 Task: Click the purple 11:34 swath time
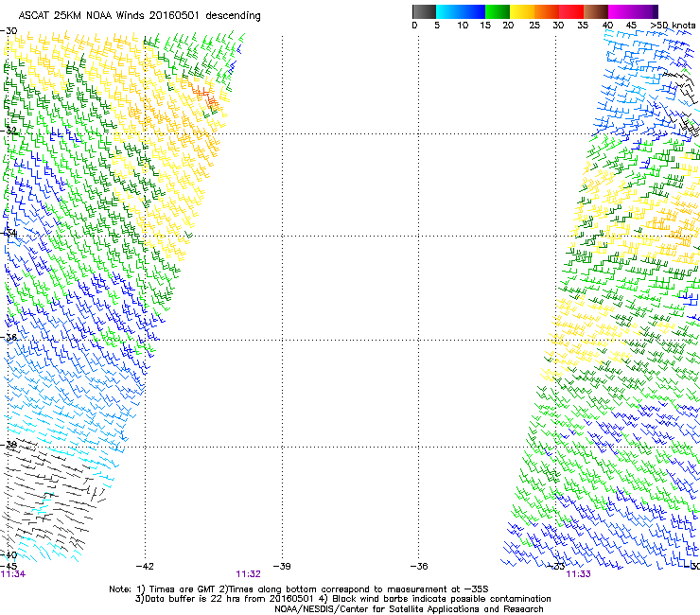click(13, 574)
